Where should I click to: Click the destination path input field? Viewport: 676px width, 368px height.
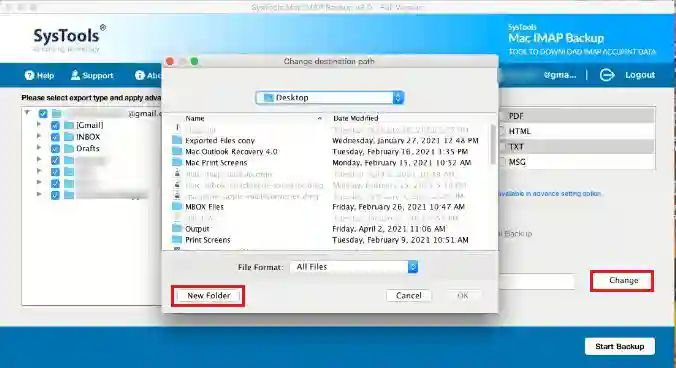[537, 281]
